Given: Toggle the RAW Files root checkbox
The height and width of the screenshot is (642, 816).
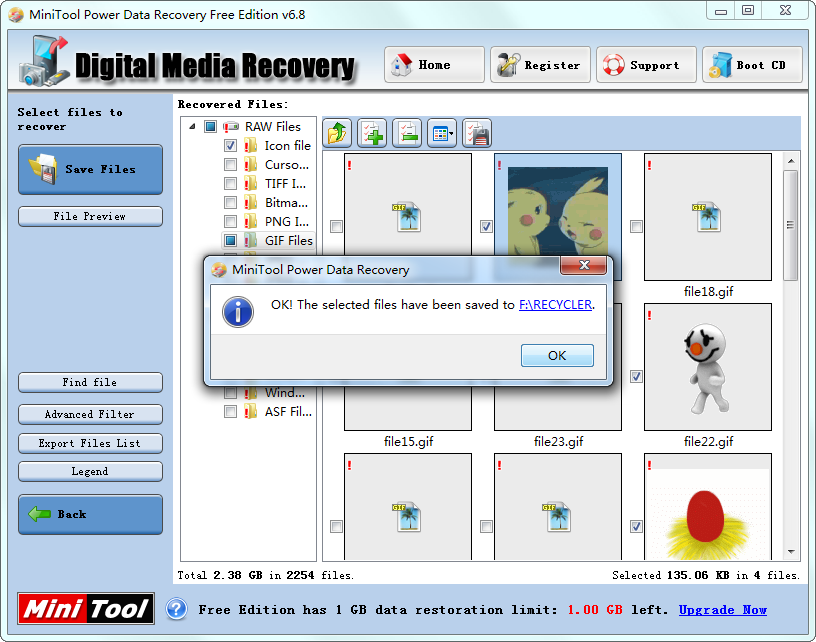Looking at the screenshot, I should click(210, 126).
